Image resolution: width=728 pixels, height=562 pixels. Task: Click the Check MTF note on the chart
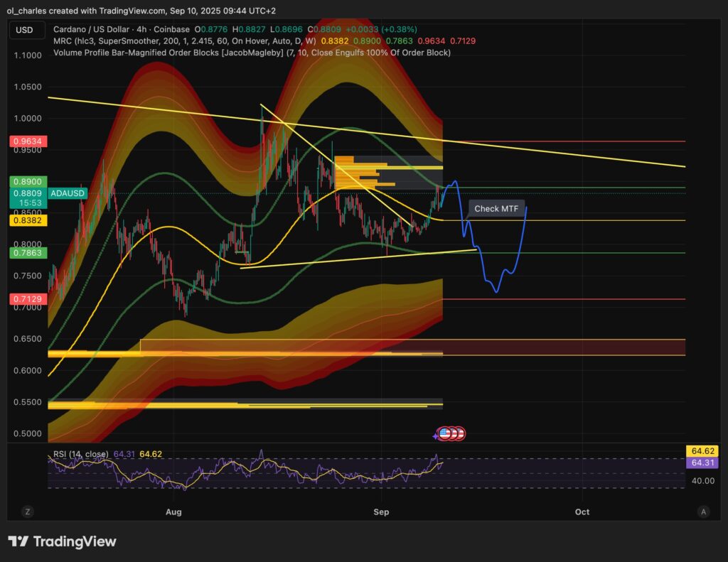pos(497,208)
